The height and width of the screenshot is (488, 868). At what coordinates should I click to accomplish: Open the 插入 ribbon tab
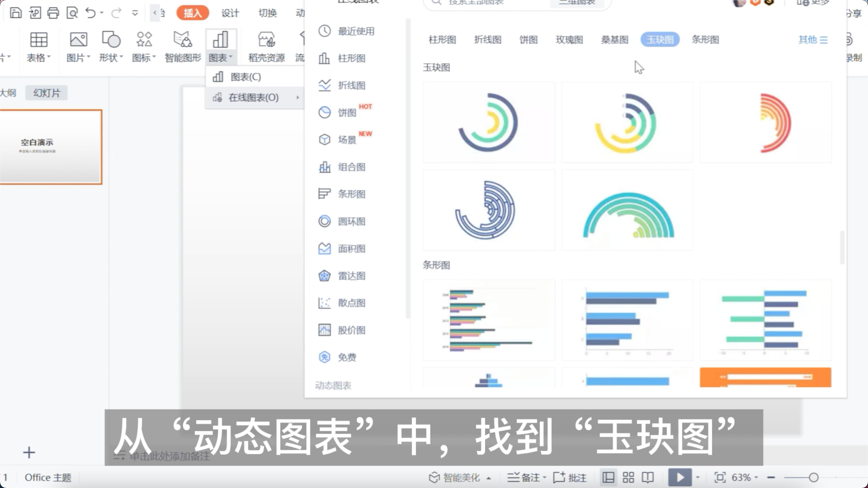click(192, 13)
